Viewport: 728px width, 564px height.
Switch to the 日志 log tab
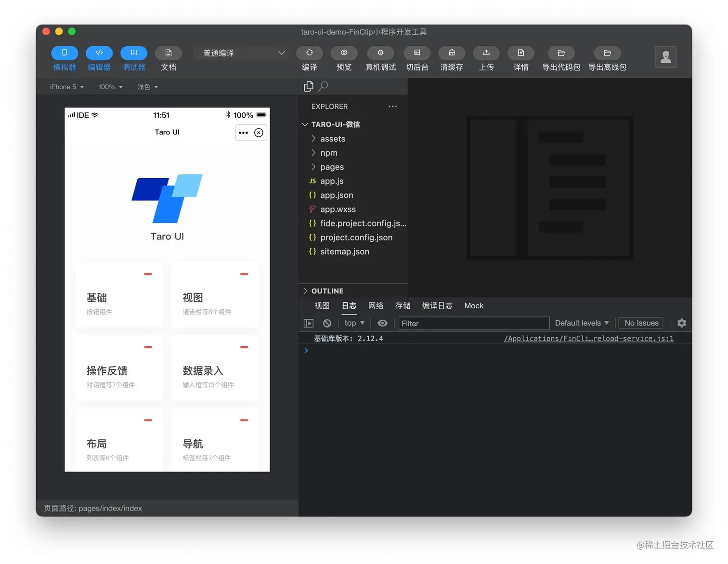click(x=349, y=306)
